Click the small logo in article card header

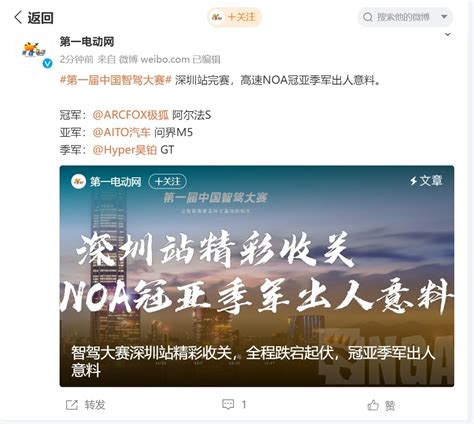coord(78,182)
